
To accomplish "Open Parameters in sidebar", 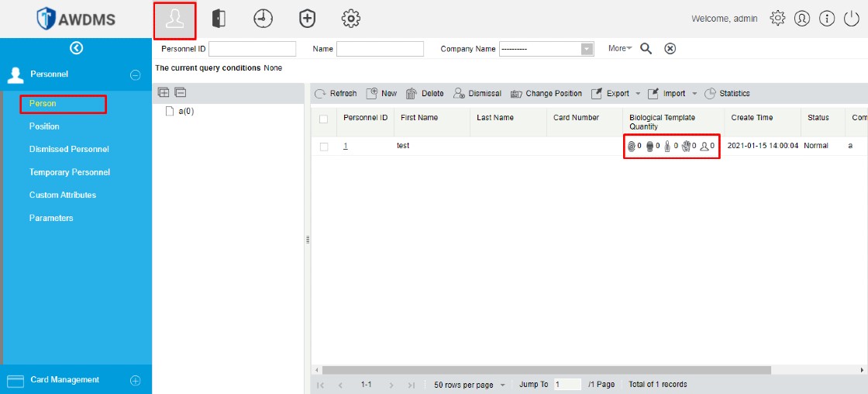I will pos(51,219).
